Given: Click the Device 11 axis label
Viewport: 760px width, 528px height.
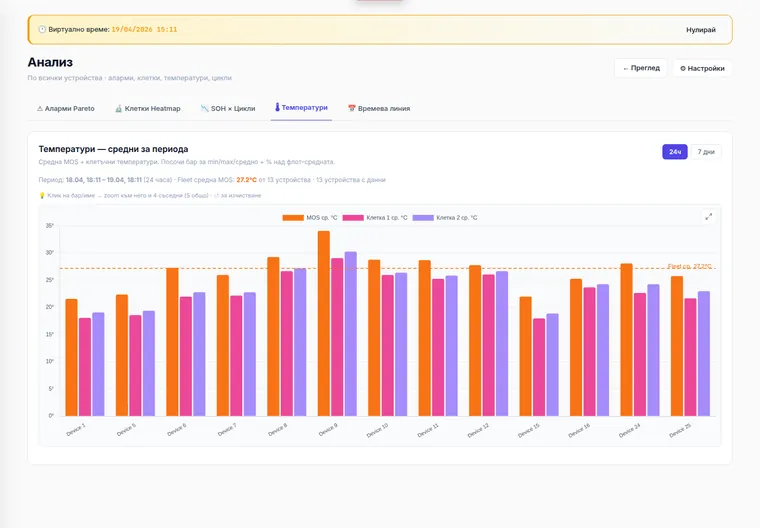Looking at the screenshot, I should [x=428, y=430].
